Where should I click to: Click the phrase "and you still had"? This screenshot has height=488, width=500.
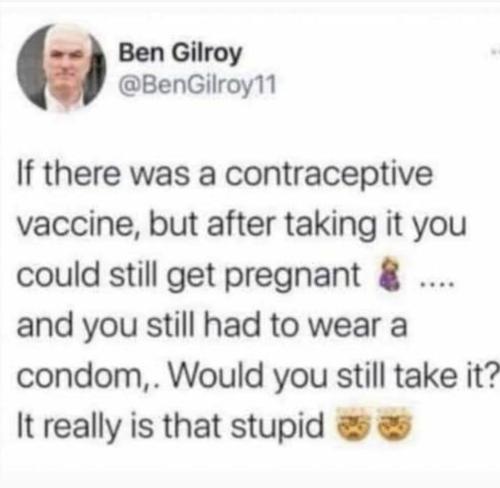(138, 326)
